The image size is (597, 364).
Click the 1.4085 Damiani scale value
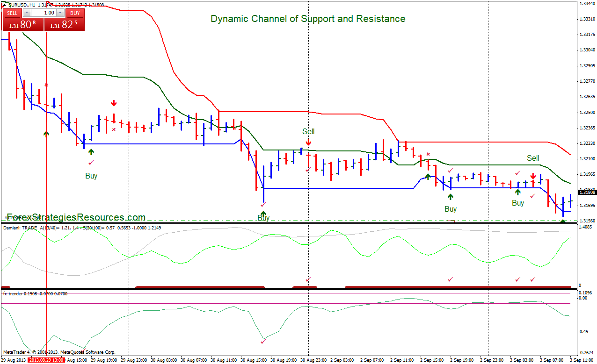click(x=586, y=227)
